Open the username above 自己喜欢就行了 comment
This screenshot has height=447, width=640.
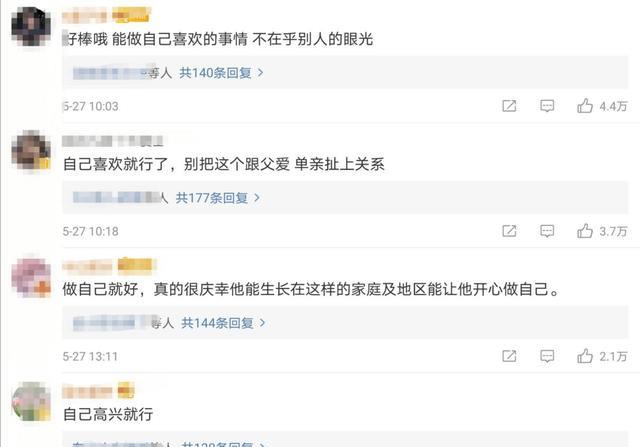point(110,141)
